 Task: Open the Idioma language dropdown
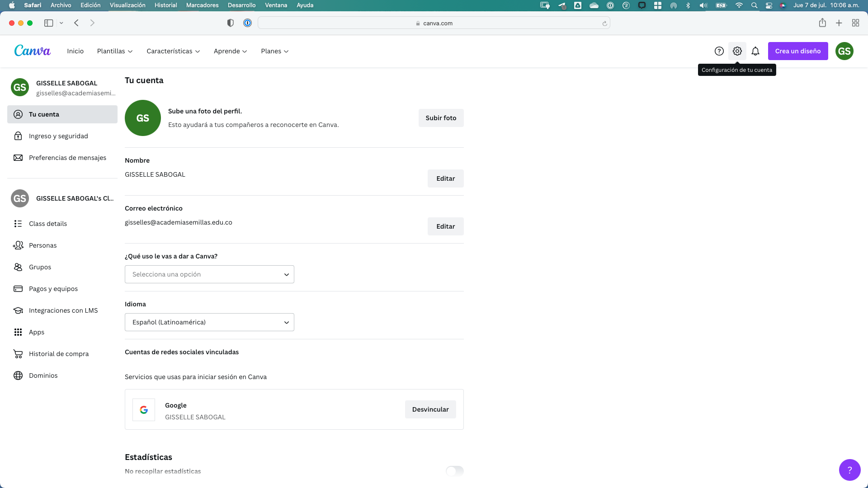click(x=209, y=322)
